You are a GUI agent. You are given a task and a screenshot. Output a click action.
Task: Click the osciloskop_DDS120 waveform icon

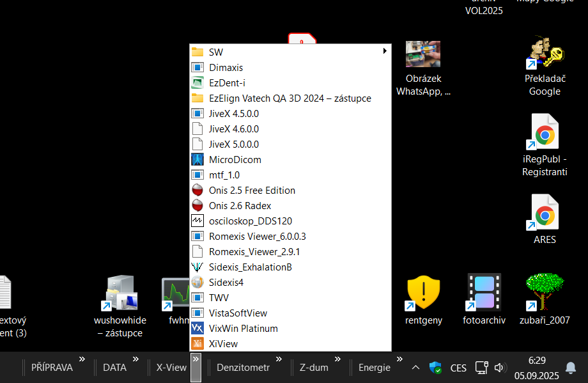197,221
